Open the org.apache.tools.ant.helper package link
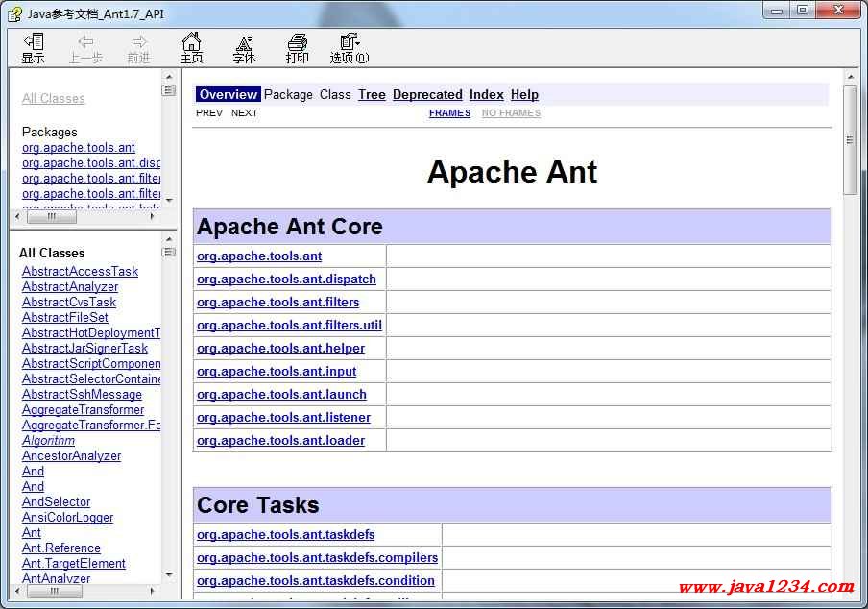 [x=281, y=349]
